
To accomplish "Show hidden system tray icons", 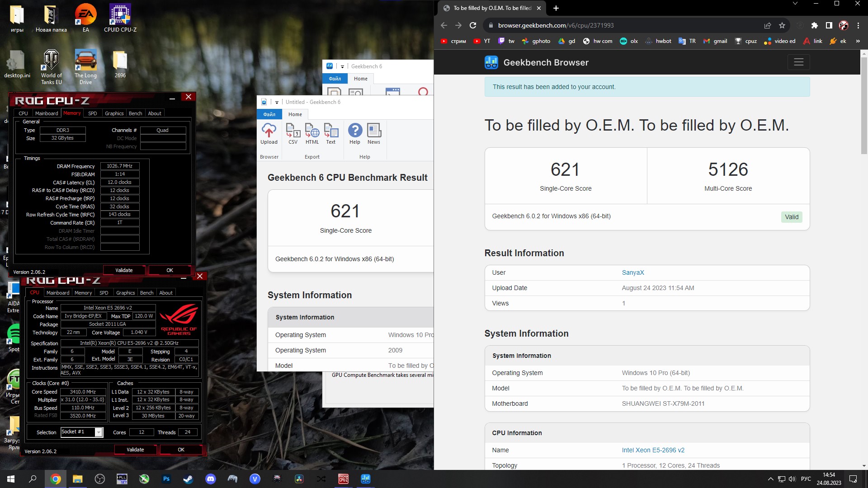I will (x=770, y=479).
